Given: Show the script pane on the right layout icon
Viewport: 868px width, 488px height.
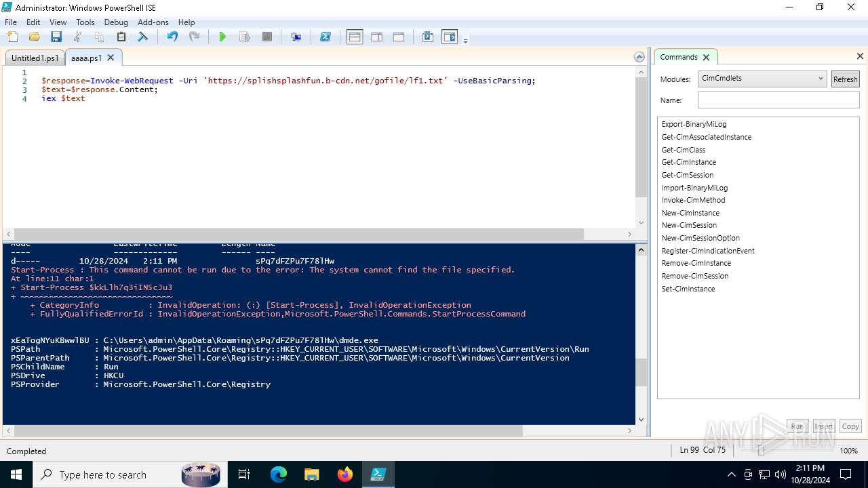Looking at the screenshot, I should click(376, 37).
